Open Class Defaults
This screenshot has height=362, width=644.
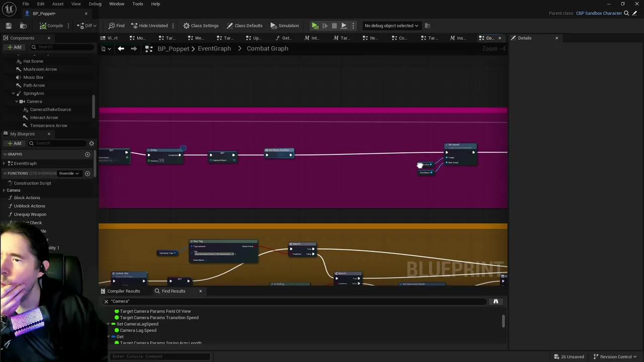pos(245,26)
